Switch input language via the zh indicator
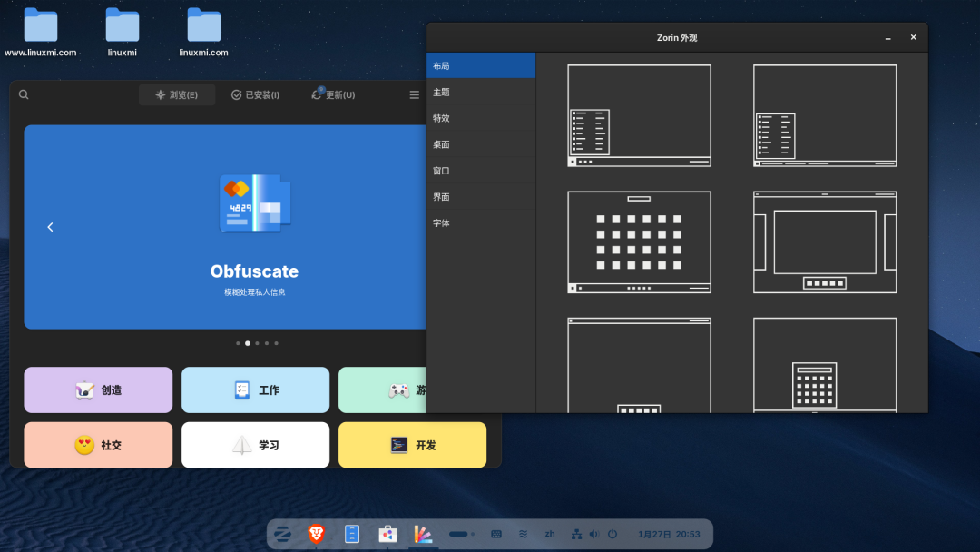 pos(549,534)
